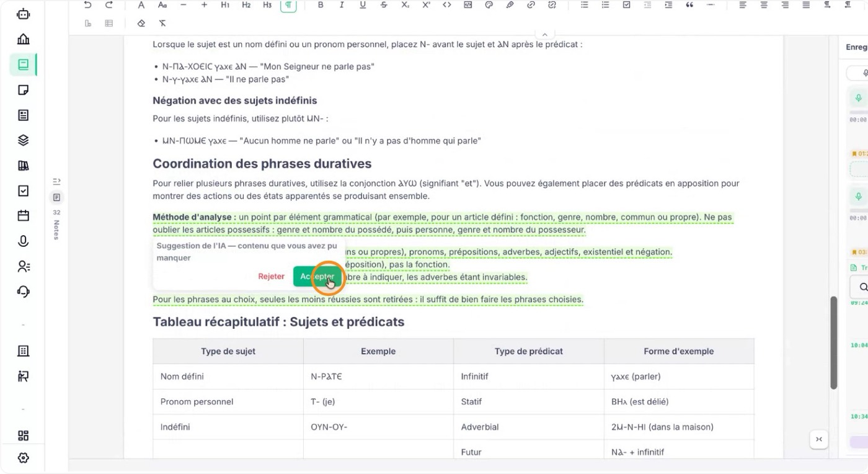This screenshot has width=868, height=474.
Task: Pick the highlighter marker tool
Action: 510,5
